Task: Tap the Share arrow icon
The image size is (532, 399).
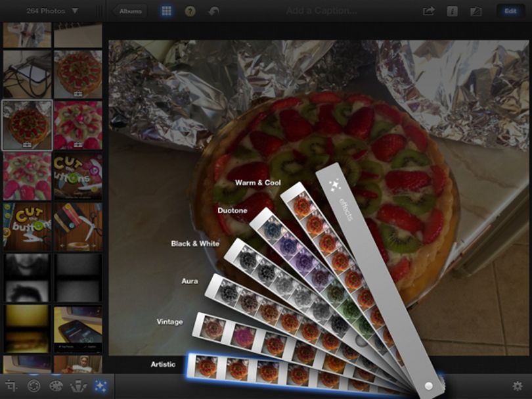Action: pos(428,11)
